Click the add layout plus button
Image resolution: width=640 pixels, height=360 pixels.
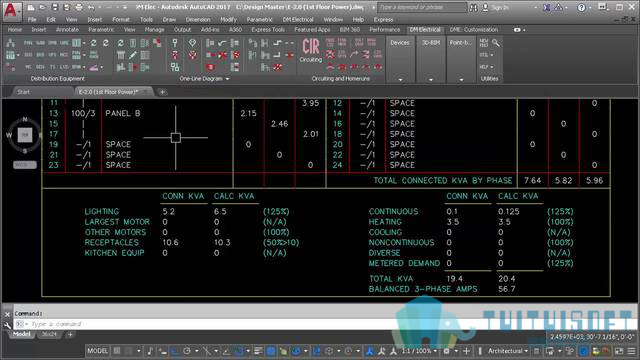[70, 335]
